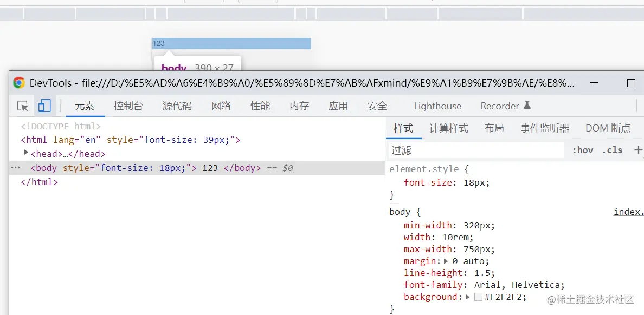The image size is (644, 315).
Task: Open the 源代码 tab
Action: [177, 106]
